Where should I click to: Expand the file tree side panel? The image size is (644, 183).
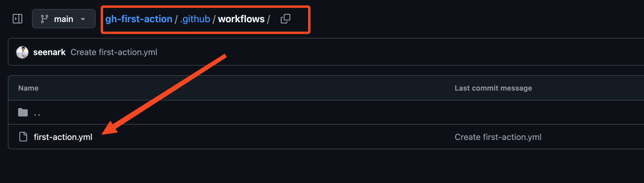point(17,19)
